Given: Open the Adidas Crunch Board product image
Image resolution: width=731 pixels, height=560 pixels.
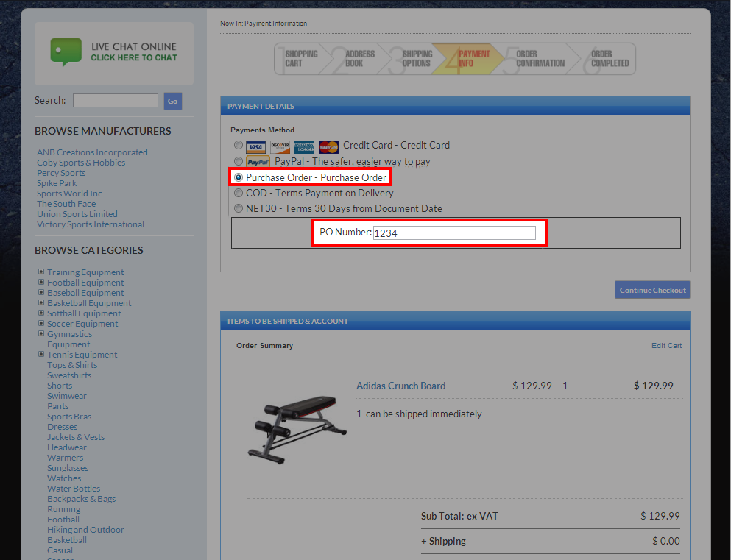Looking at the screenshot, I should (x=296, y=430).
